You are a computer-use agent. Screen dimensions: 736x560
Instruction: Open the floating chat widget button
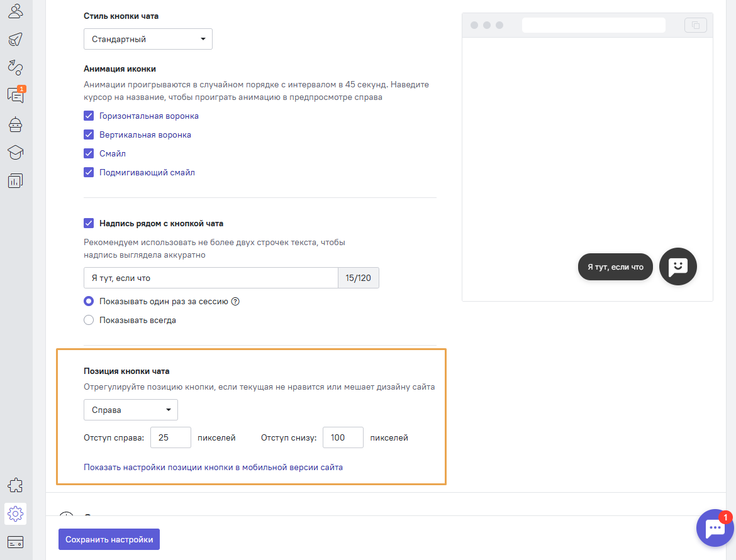(715, 528)
